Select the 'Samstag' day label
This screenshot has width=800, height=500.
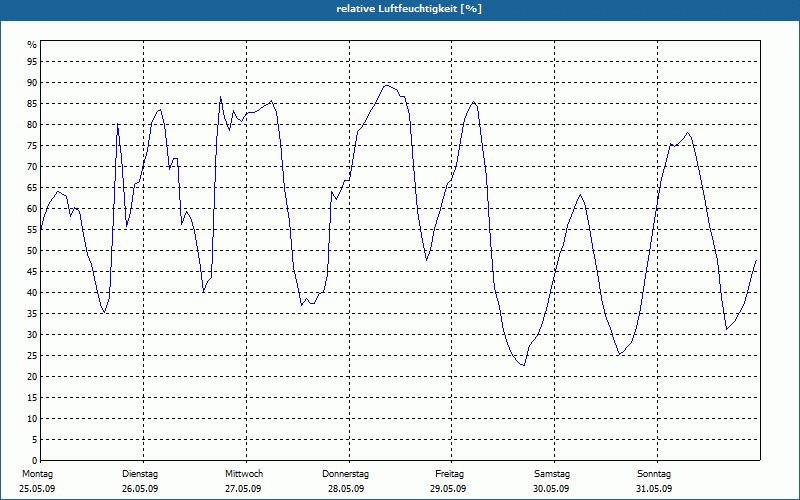[x=552, y=474]
